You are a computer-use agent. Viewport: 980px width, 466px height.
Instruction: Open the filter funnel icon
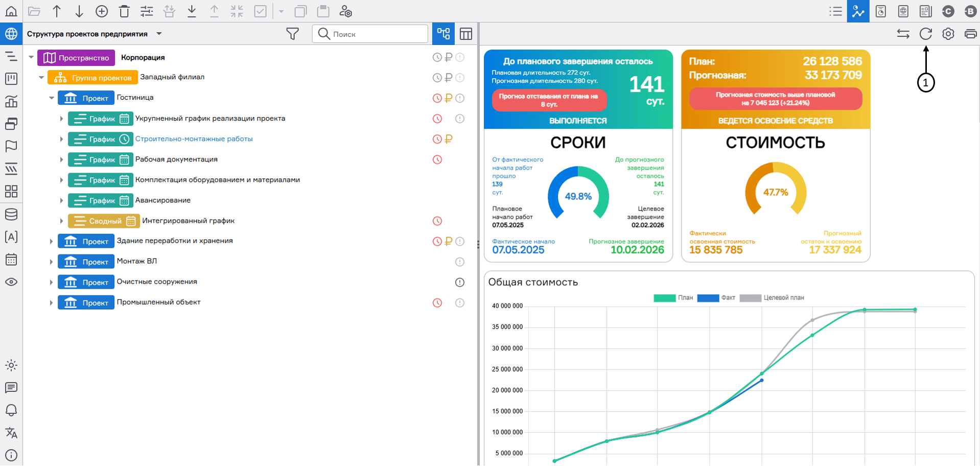click(292, 34)
